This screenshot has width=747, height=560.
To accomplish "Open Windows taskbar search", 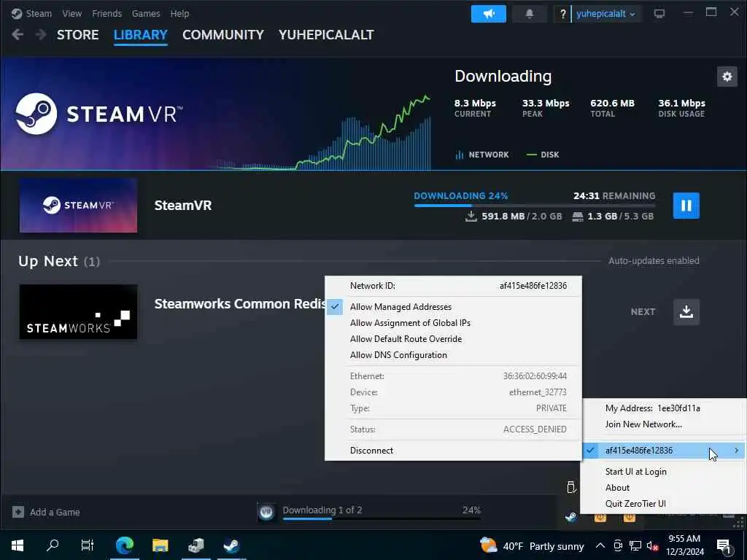I will (53, 545).
